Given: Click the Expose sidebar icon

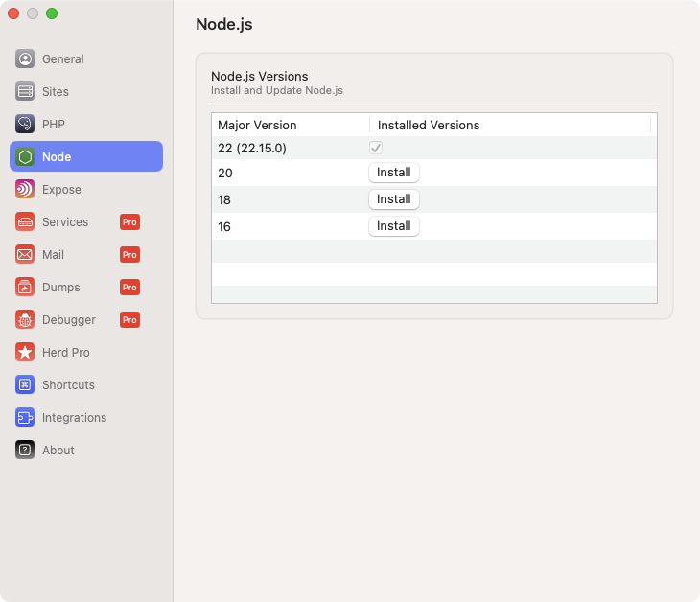Looking at the screenshot, I should tap(25, 190).
